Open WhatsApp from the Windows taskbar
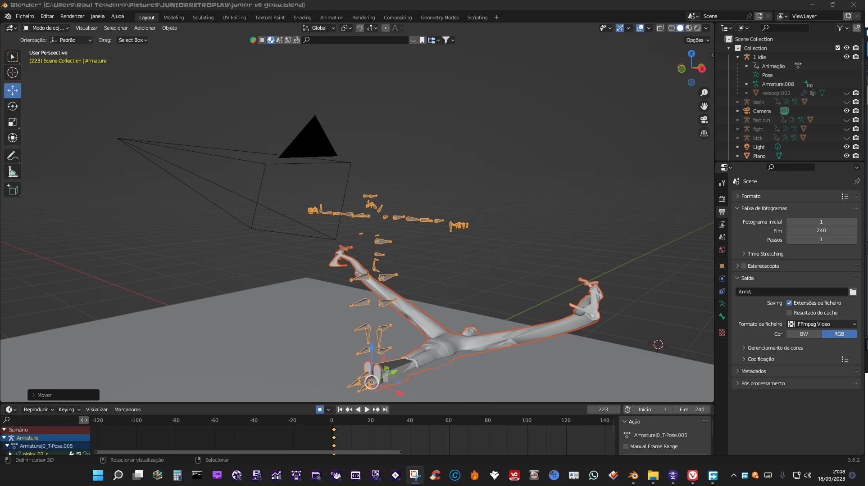Image resolution: width=868 pixels, height=486 pixels. (x=593, y=475)
